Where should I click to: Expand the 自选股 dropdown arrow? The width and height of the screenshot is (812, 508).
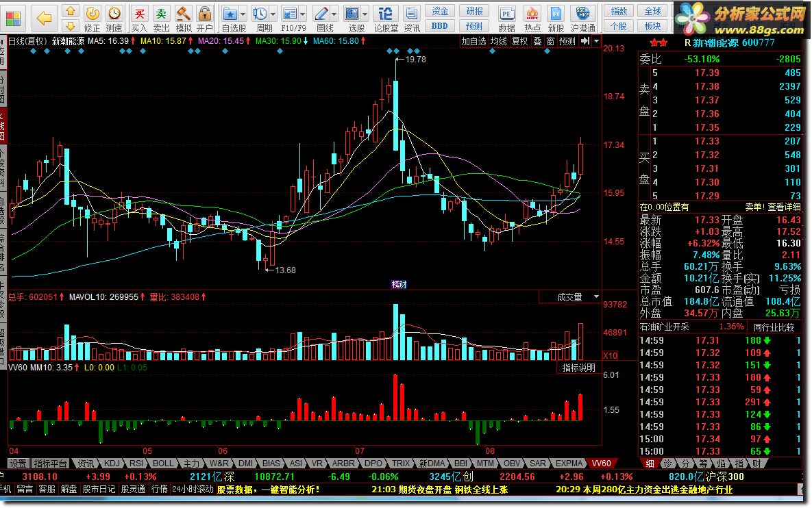click(243, 14)
